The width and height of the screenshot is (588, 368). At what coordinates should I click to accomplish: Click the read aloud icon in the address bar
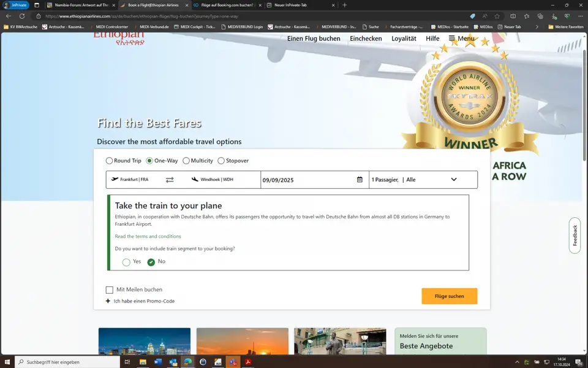click(485, 16)
